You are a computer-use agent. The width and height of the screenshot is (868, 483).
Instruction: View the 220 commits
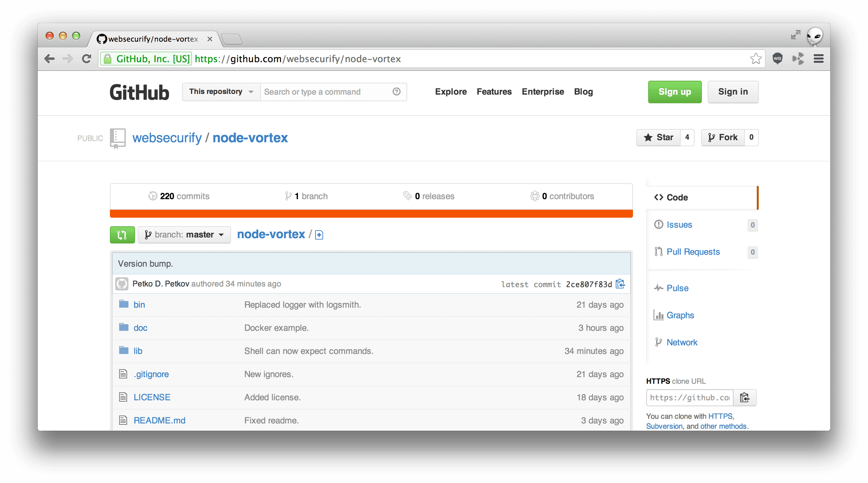tap(179, 196)
